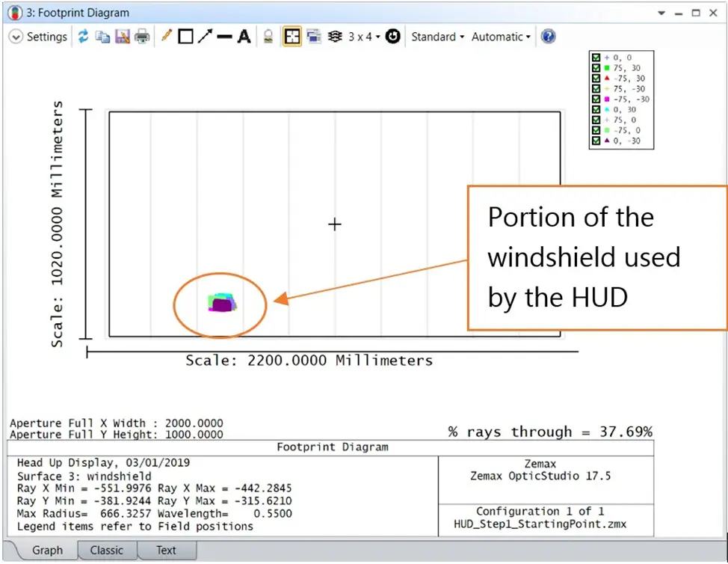Image resolution: width=728 pixels, height=564 pixels.
Task: Disable the 0, 0 field in legend
Action: [x=596, y=58]
